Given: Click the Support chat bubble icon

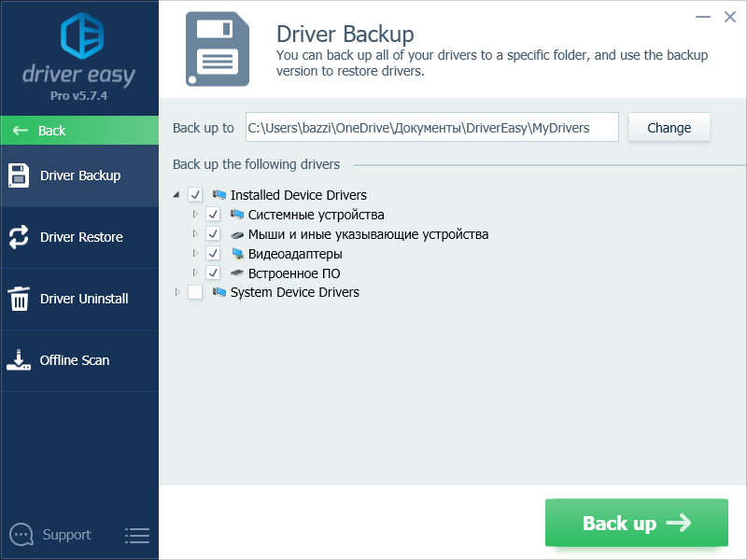Looking at the screenshot, I should (21, 535).
